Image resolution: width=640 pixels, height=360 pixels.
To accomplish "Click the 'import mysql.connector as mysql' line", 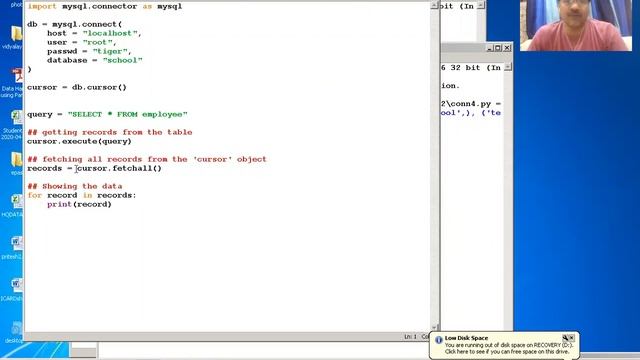I will coord(104,7).
